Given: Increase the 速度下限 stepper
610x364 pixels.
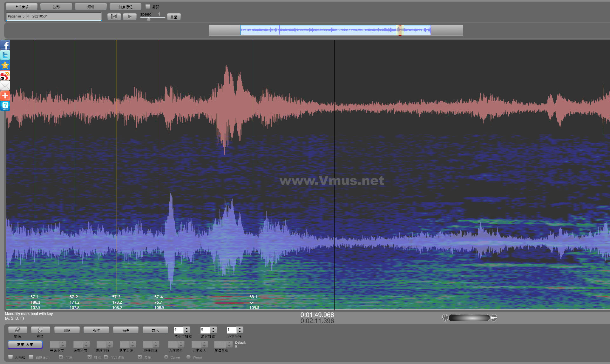Looking at the screenshot, I should (x=110, y=342).
